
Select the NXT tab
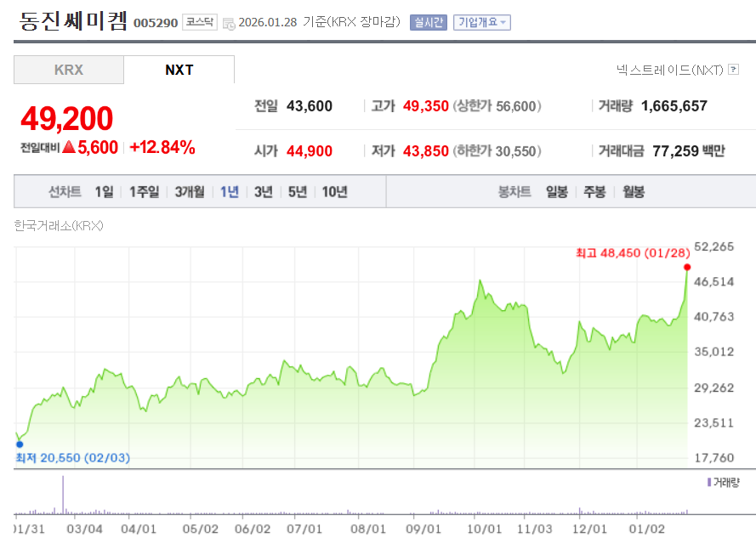[x=179, y=70]
